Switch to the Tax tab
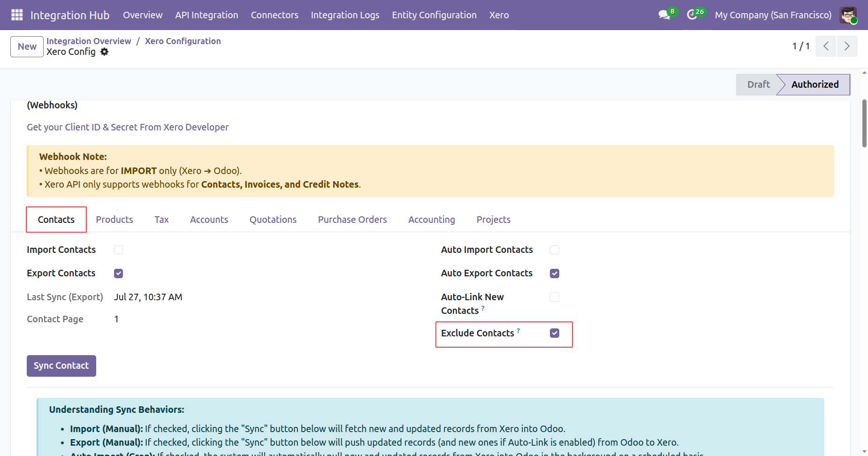 coord(161,220)
